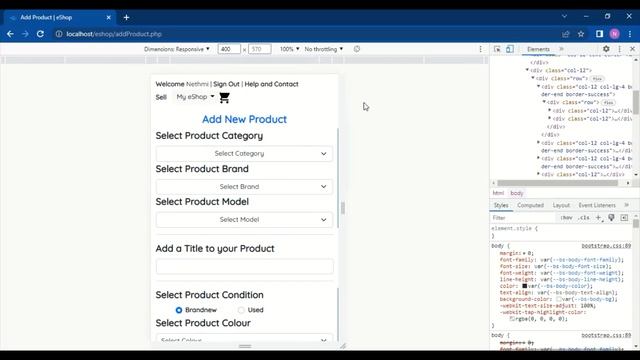Expand the My eShop dropdown menu
The image size is (640, 360).
[195, 97]
